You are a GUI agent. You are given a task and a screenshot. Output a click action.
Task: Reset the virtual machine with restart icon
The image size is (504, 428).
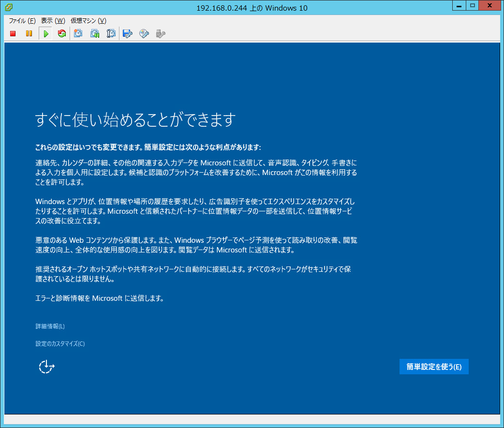pyautogui.click(x=62, y=33)
